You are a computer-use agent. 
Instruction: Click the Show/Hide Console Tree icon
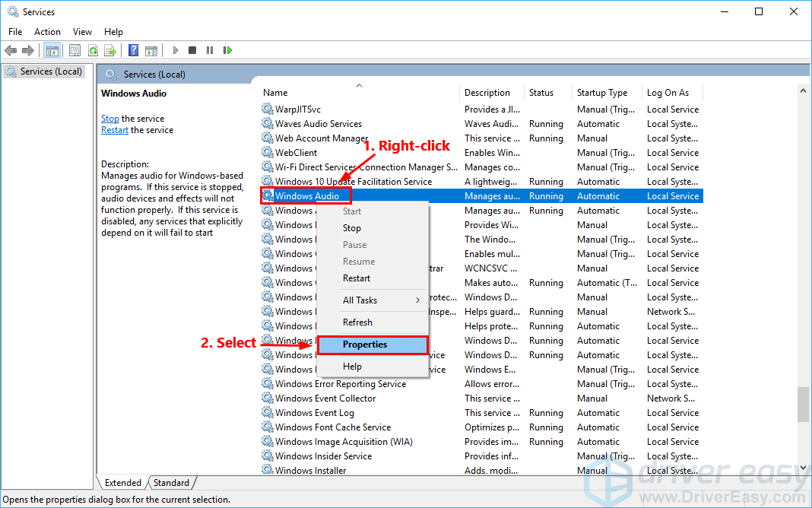click(x=52, y=50)
